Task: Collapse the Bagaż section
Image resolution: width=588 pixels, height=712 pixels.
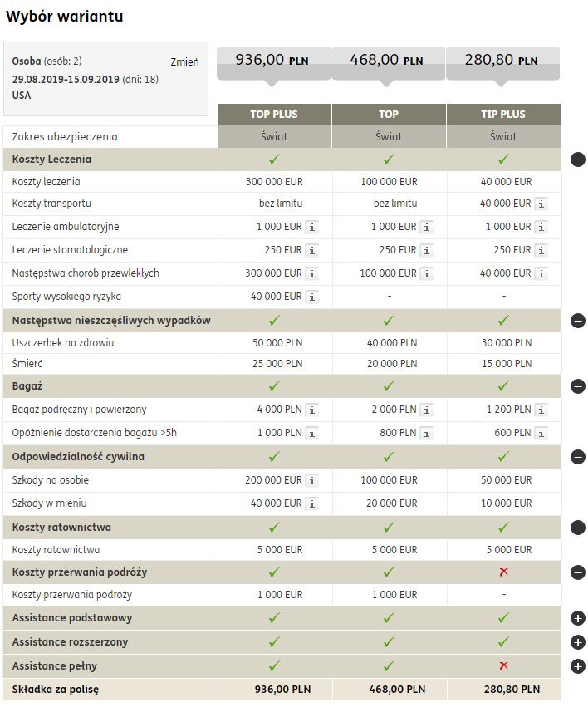Action: point(577,387)
